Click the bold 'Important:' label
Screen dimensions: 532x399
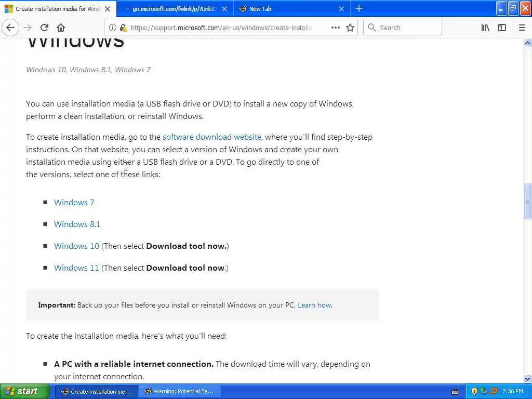(x=57, y=305)
